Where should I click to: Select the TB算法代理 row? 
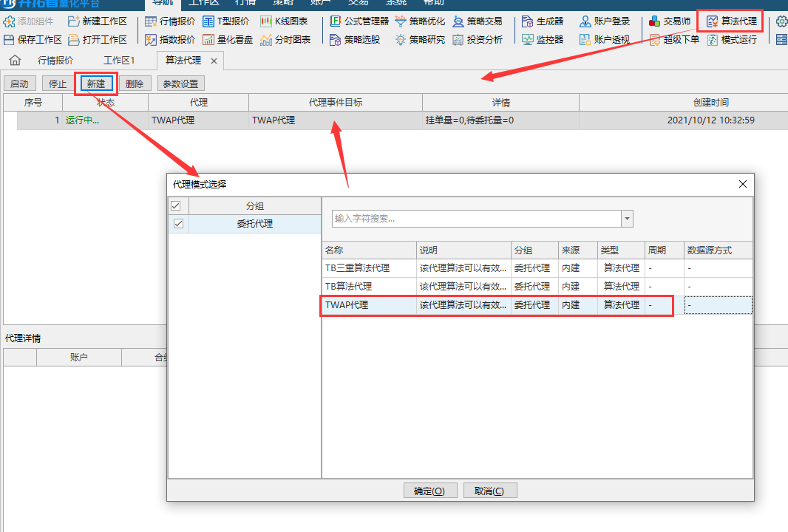click(537, 287)
